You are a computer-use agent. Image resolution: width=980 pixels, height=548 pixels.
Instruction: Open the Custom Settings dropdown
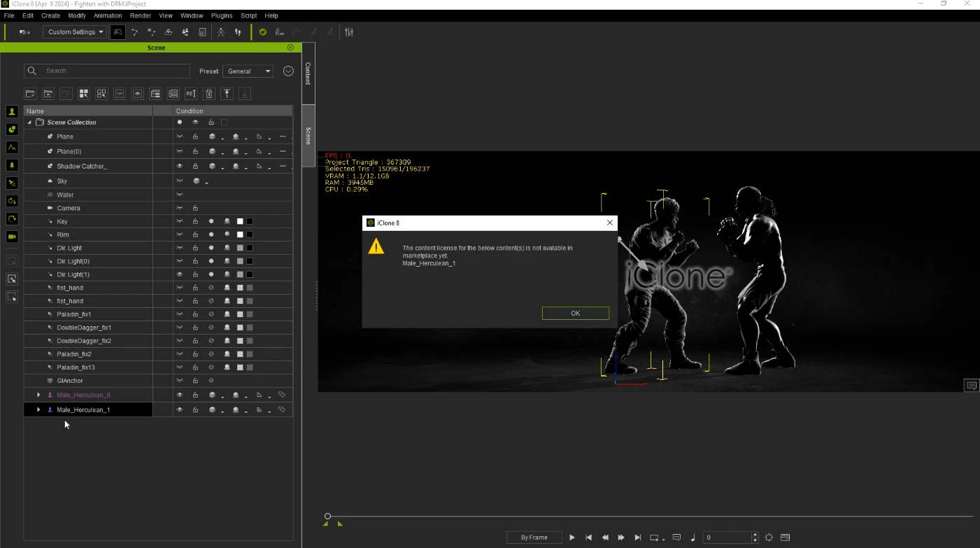pyautogui.click(x=75, y=32)
